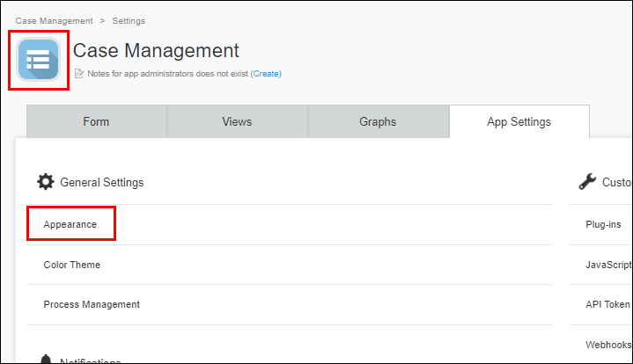Open the Case Management breadcrumb link
633x364 pixels.
point(54,20)
